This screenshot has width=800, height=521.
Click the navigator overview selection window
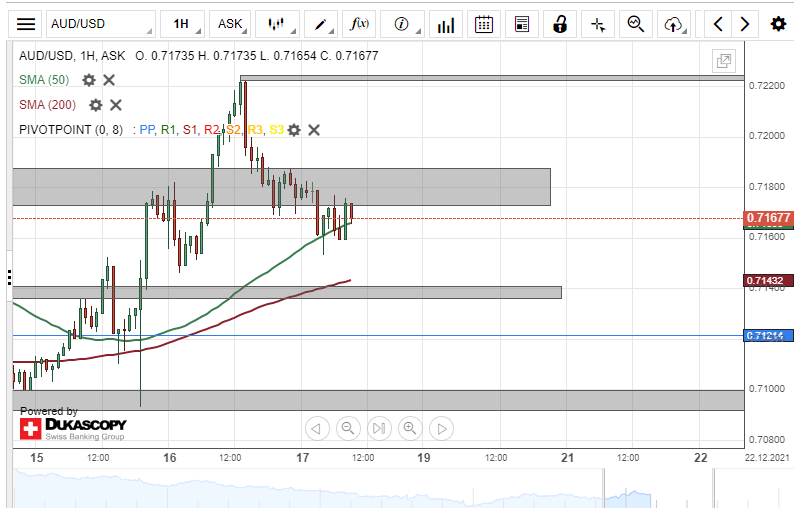point(658,489)
